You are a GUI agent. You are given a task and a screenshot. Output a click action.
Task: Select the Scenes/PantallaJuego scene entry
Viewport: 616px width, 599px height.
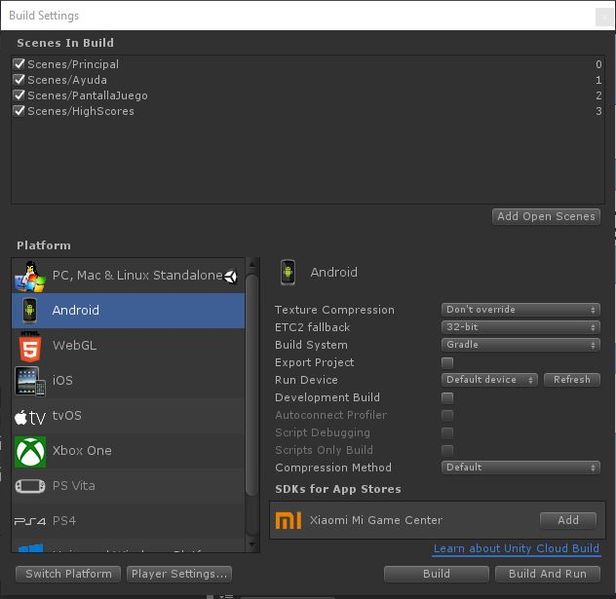(x=308, y=95)
